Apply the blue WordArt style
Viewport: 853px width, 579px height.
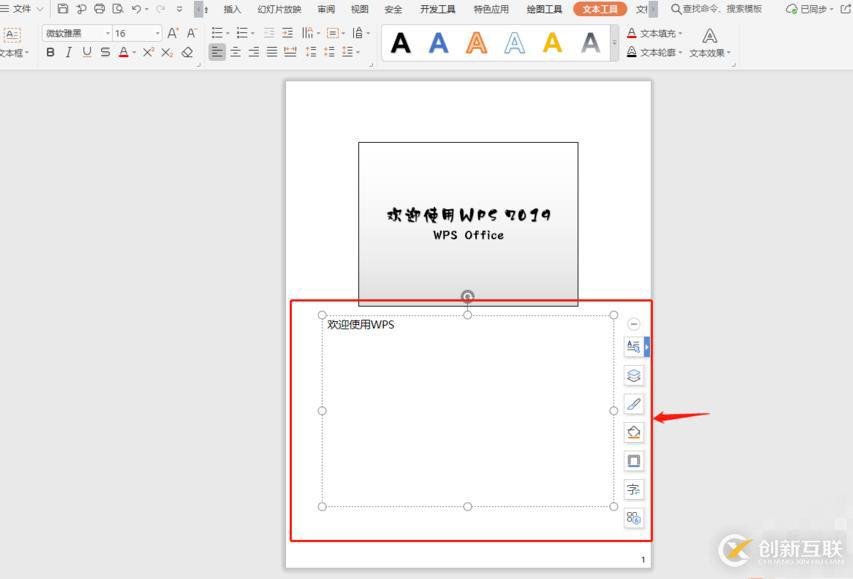438,43
